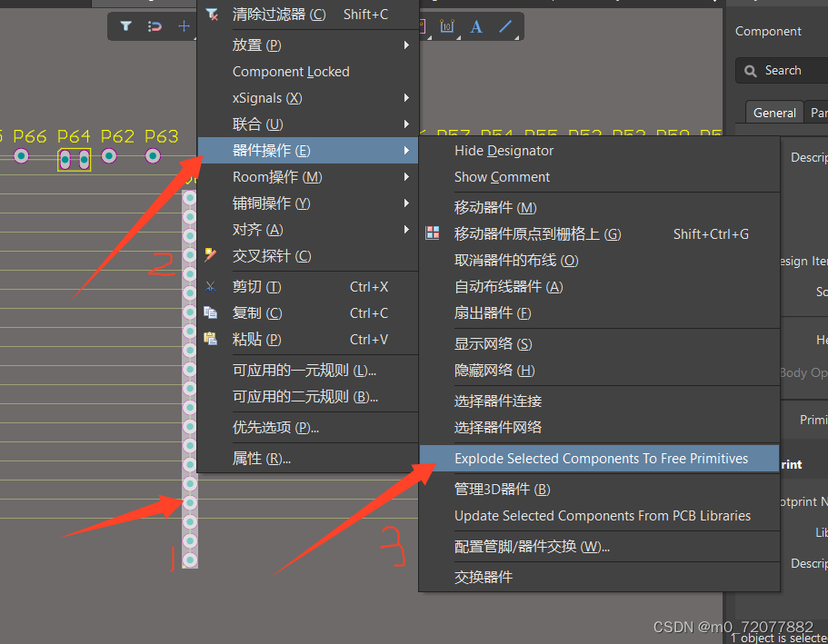Choose Explode Selected Components To Free Primitives
The width and height of the screenshot is (828, 644).
point(600,459)
